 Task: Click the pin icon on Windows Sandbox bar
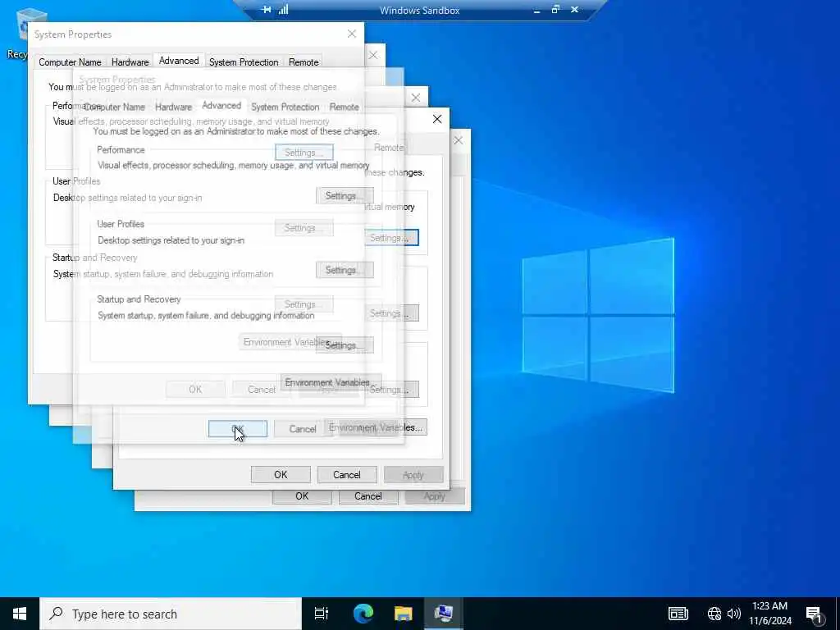[267, 10]
